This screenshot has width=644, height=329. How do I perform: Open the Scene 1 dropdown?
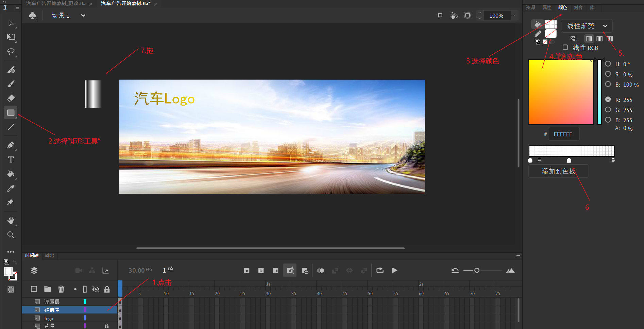tap(83, 16)
